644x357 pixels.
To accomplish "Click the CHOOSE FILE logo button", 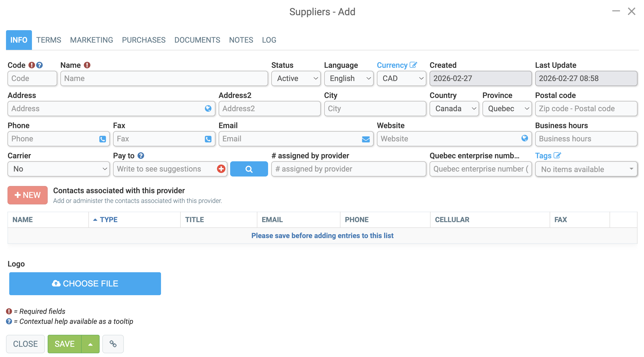I will point(85,284).
